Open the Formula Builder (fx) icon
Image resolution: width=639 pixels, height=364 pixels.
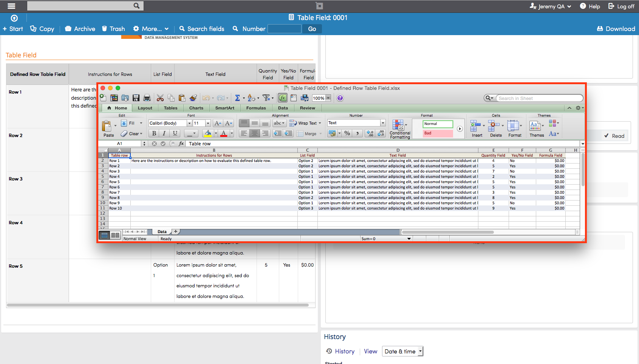282,98
